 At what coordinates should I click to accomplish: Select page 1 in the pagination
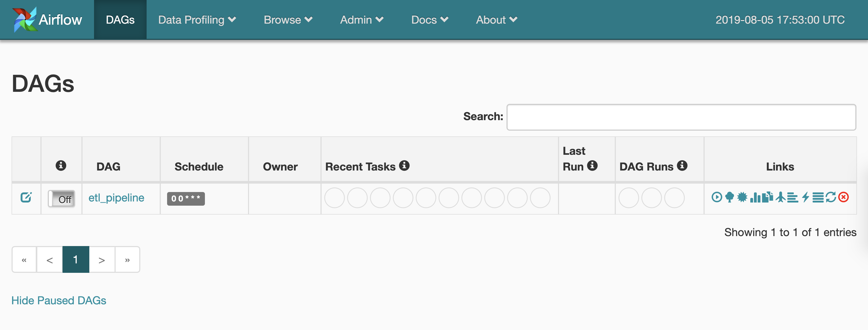coord(76,260)
